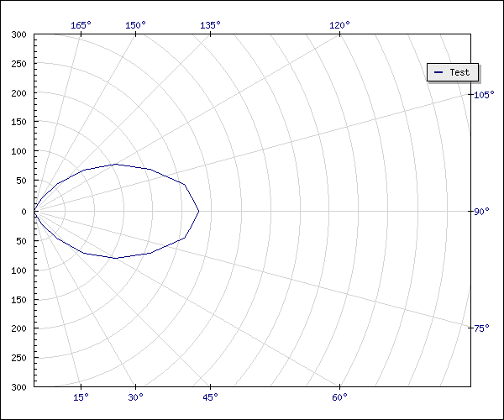
Task: Click the Test legend entry text
Action: point(459,72)
